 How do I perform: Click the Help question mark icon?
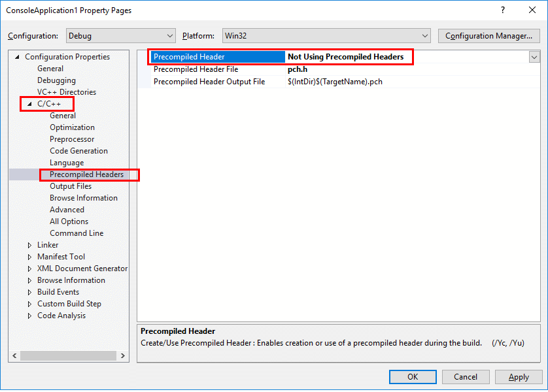[504, 10]
